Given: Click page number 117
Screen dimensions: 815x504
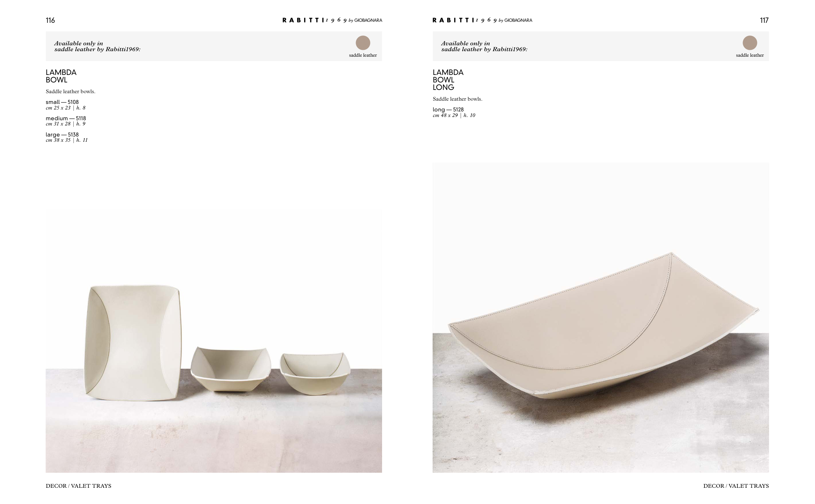Looking at the screenshot, I should [764, 20].
